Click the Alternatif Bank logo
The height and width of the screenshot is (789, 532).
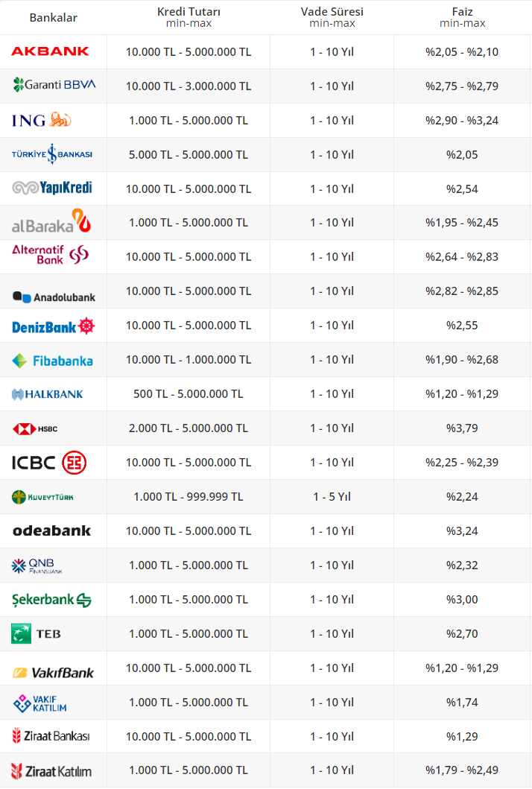click(x=50, y=255)
